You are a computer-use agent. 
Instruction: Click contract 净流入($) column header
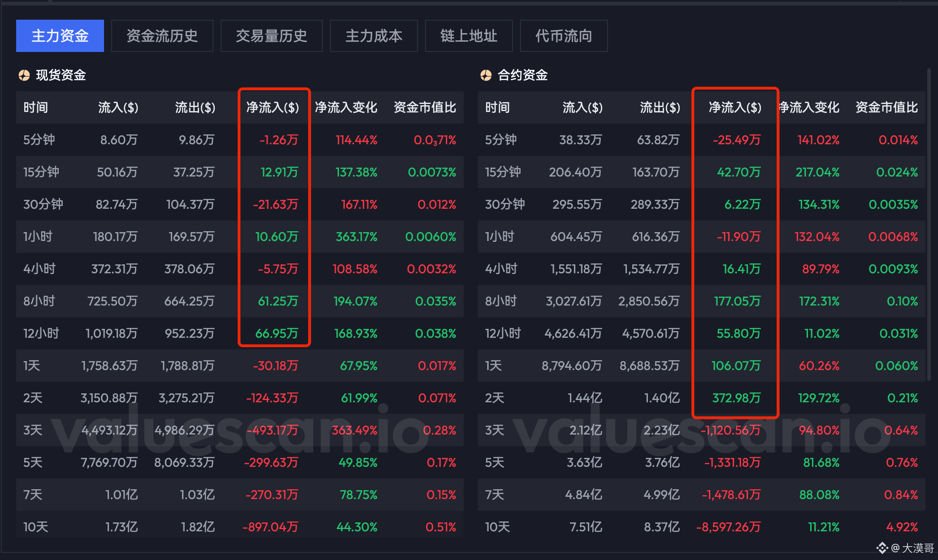point(735,108)
